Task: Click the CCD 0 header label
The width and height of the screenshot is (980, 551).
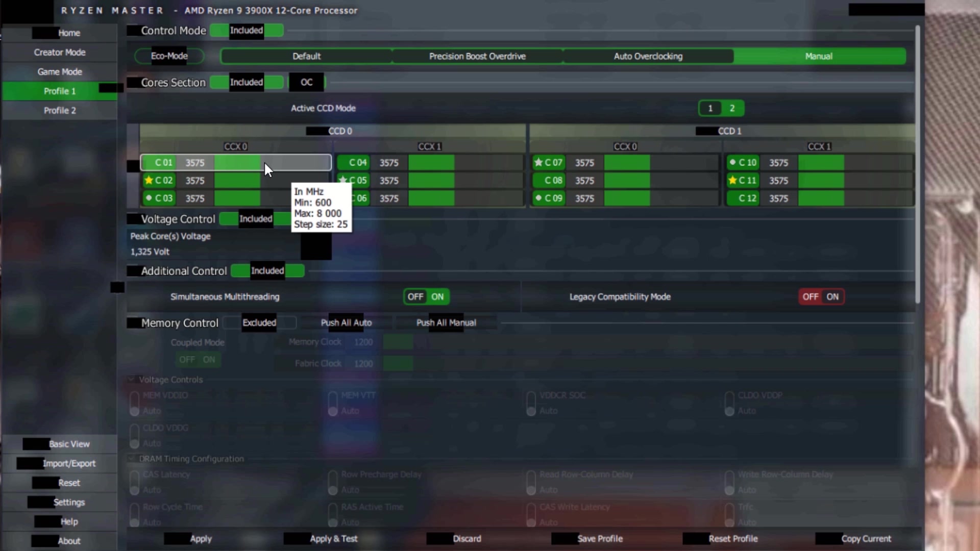Action: pyautogui.click(x=340, y=131)
